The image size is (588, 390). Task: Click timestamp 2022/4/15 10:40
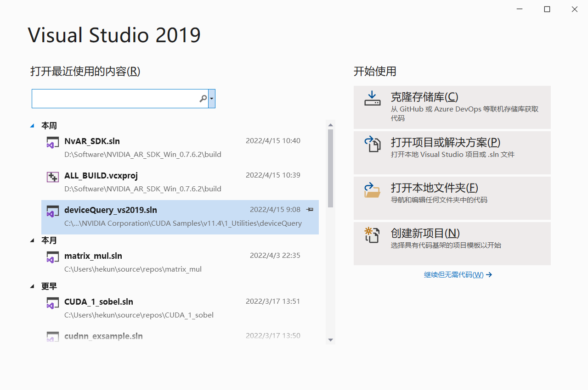(273, 141)
